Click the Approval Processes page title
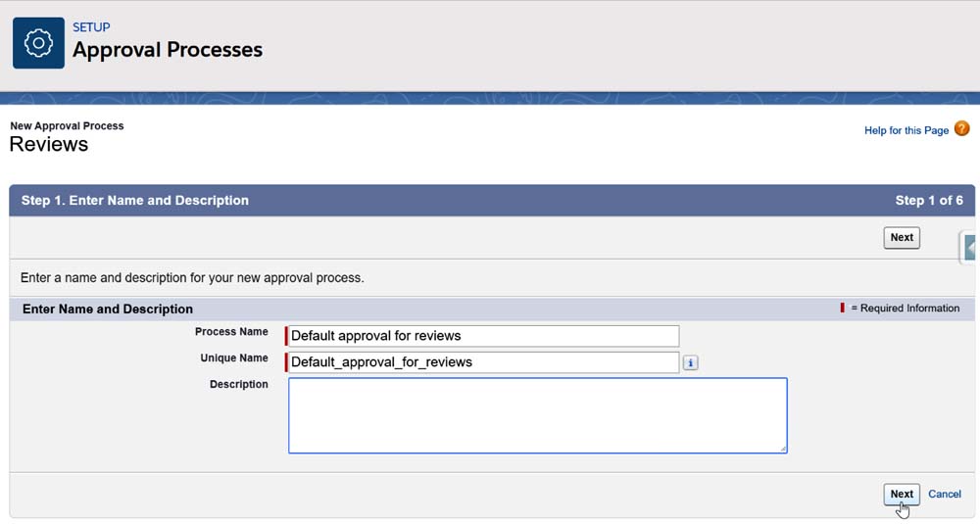Image resolution: width=980 pixels, height=524 pixels. 168,50
